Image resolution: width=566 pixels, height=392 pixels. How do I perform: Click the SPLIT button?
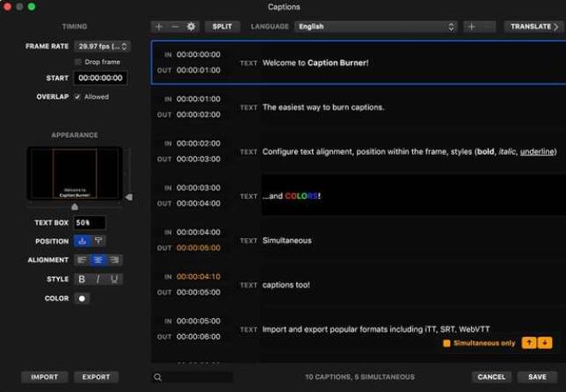(x=222, y=26)
